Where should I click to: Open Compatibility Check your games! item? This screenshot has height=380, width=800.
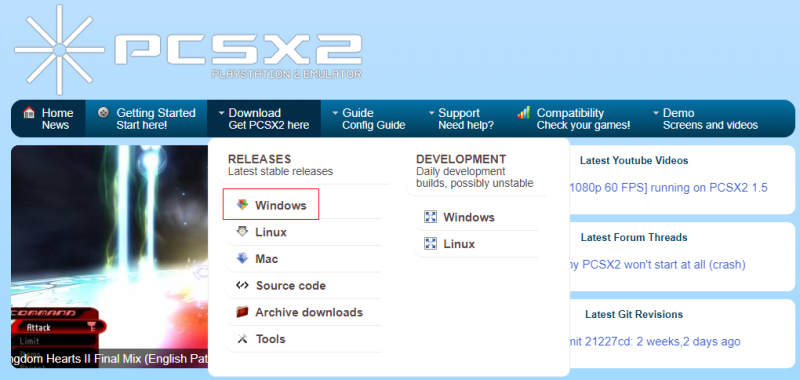click(574, 119)
